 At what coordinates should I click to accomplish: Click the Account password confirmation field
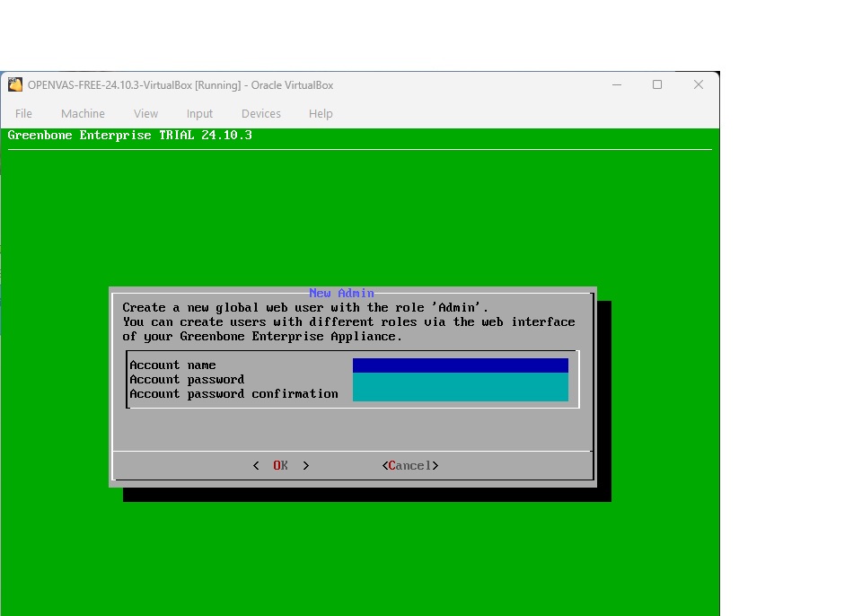tap(460, 394)
